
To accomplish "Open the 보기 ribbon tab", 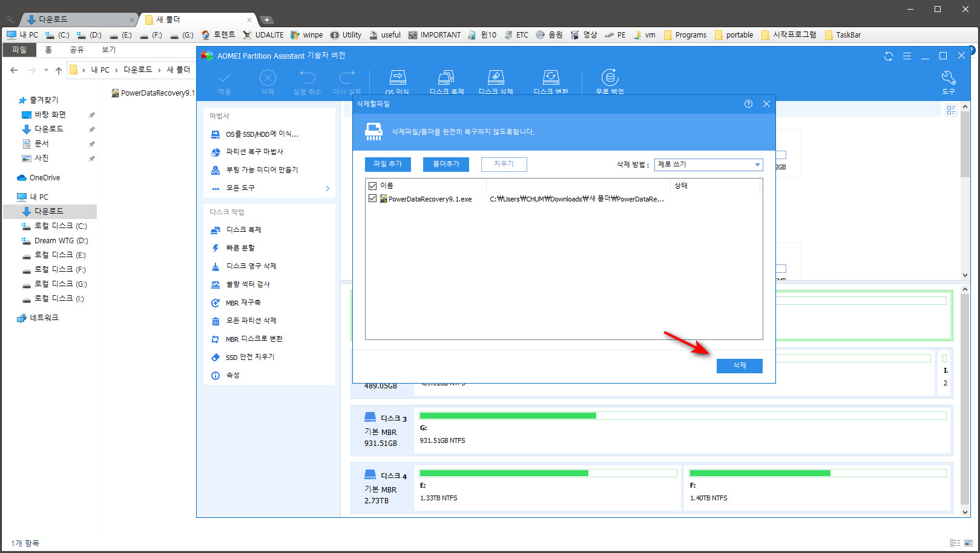I will [x=108, y=50].
